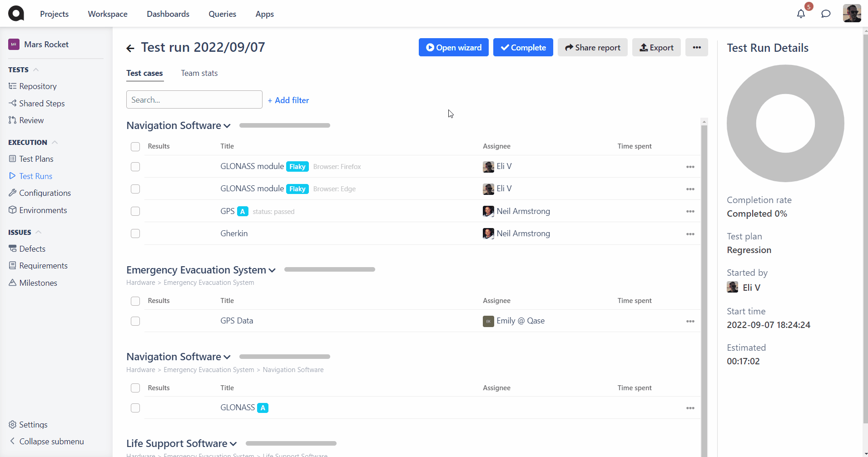Collapse the EXECUTION sidebar section
This screenshot has width=868, height=457.
tap(55, 142)
